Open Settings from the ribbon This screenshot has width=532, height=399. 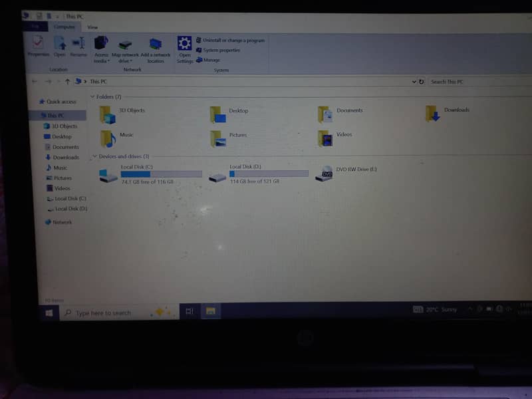[x=185, y=49]
